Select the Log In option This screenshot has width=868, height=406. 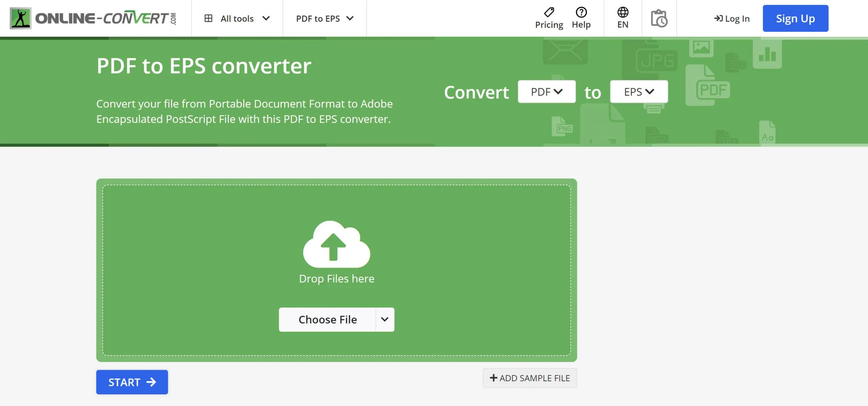732,18
